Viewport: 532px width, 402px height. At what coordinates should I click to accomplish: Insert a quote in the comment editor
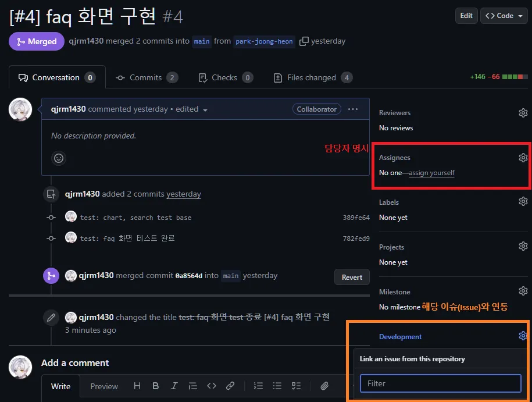click(x=192, y=386)
